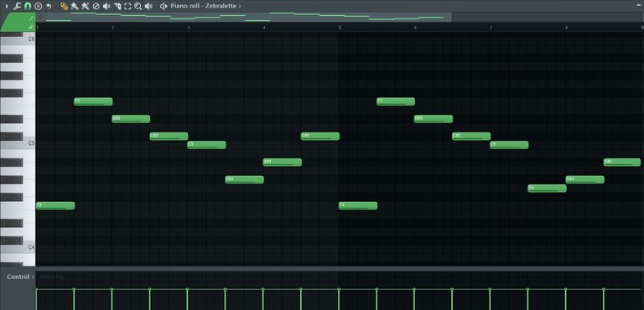Open the piano roll options arrow menu
Screen dimensions: 644x310
(7, 6)
